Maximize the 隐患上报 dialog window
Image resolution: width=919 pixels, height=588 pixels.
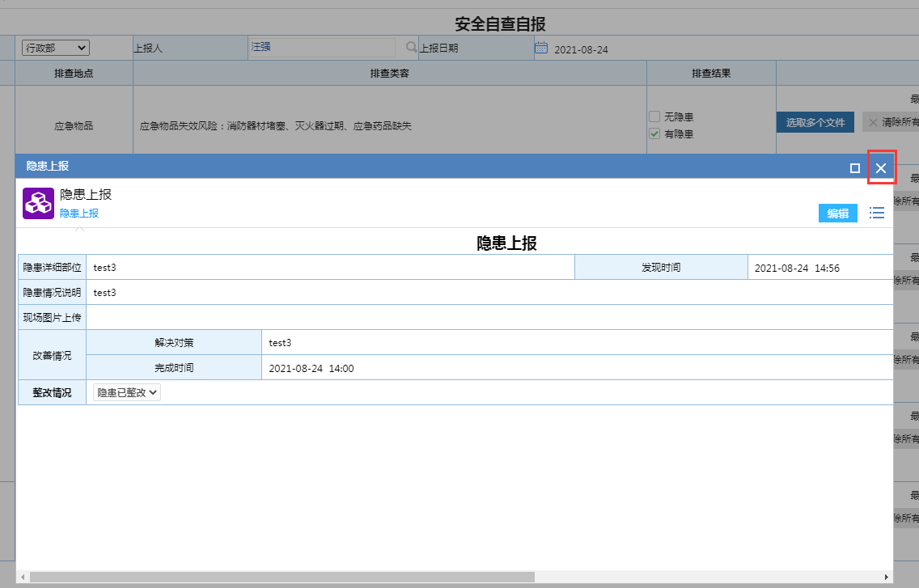pyautogui.click(x=855, y=167)
